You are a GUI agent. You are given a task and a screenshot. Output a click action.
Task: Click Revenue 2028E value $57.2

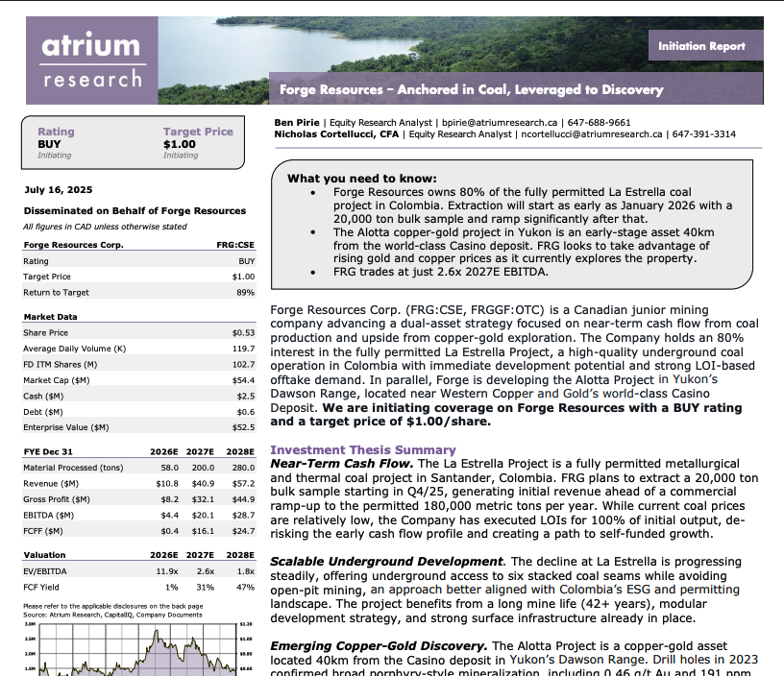coord(243,483)
